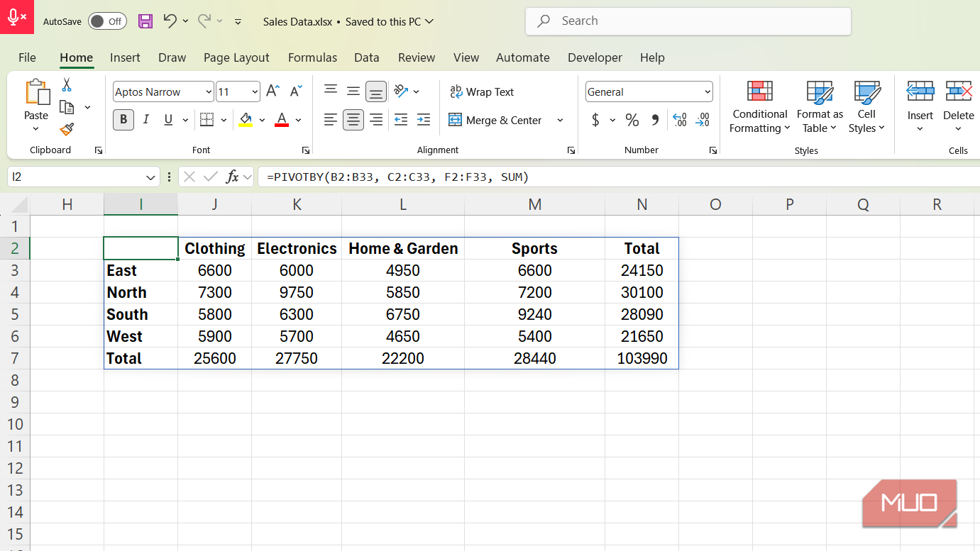Click the Paste clipboard icon
This screenshot has height=551, width=980.
[37, 92]
